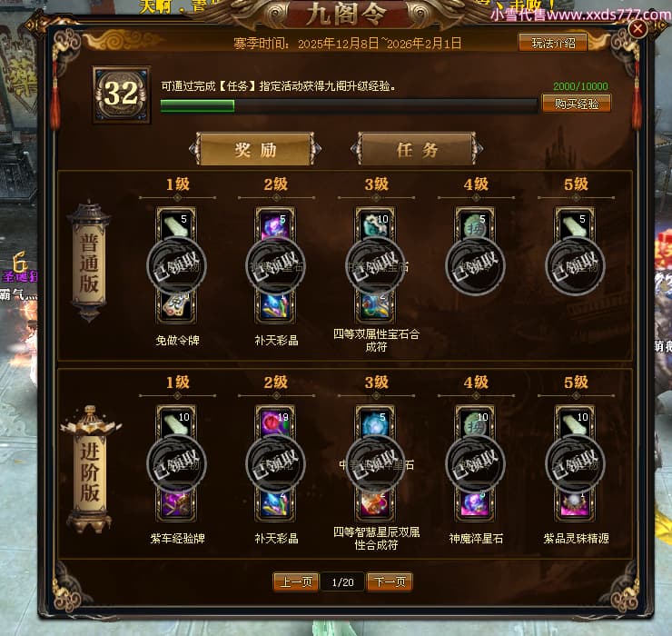Click the 神魔淬星石 item icon

475,505
